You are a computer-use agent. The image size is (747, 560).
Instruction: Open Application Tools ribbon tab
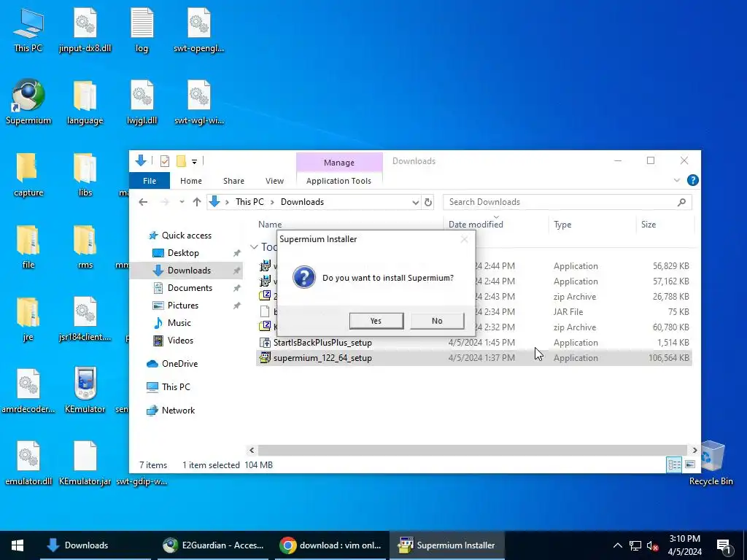pyautogui.click(x=338, y=181)
